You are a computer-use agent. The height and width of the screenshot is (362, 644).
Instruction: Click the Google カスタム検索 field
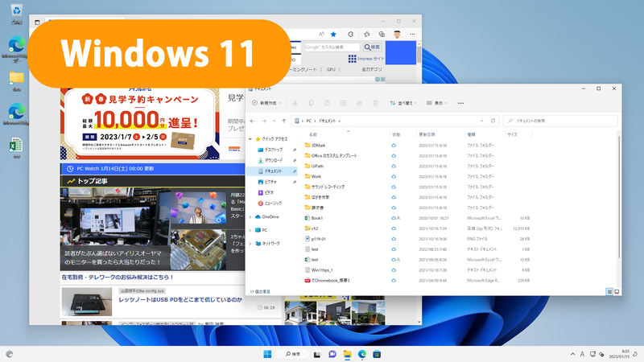tap(332, 47)
